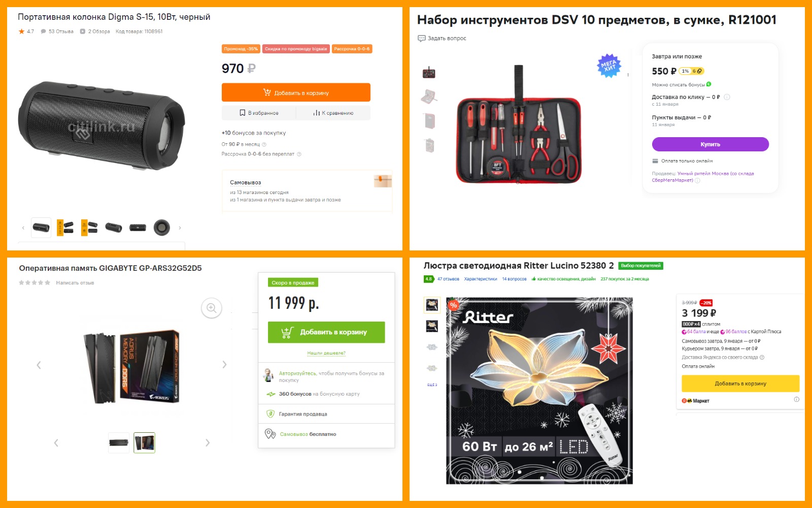Select the second tool kit thumbnail
812x508 pixels.
coord(429,96)
